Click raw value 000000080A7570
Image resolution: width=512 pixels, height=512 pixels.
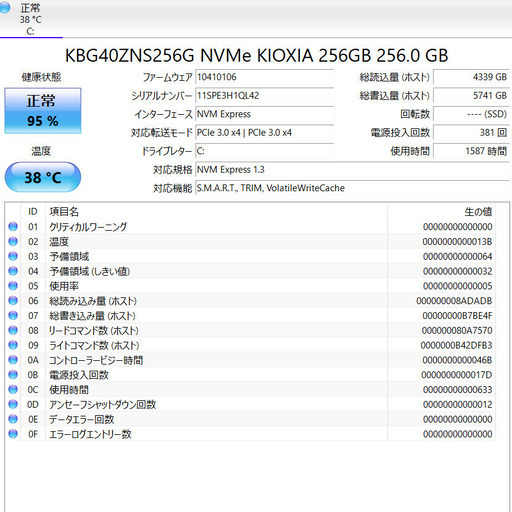[457, 330]
